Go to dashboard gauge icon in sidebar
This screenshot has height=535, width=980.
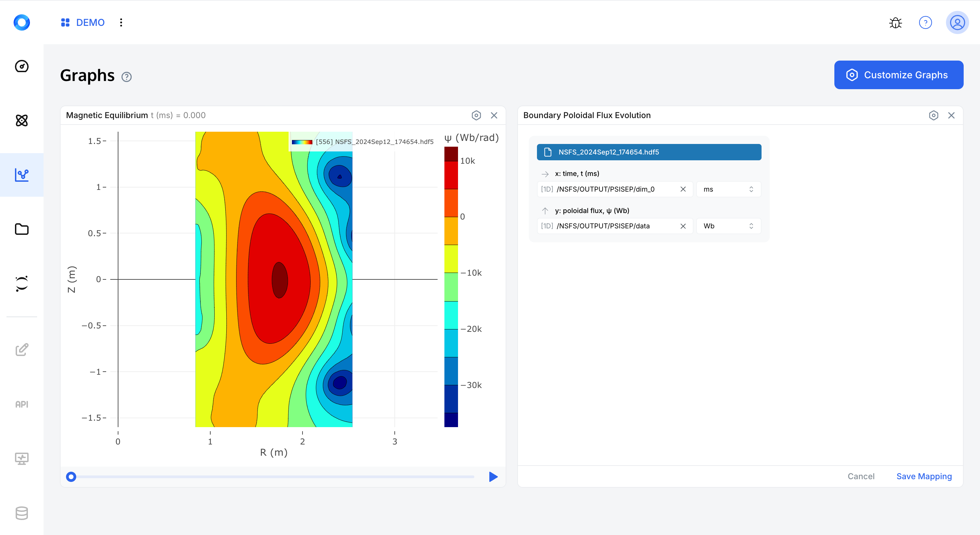(x=22, y=66)
